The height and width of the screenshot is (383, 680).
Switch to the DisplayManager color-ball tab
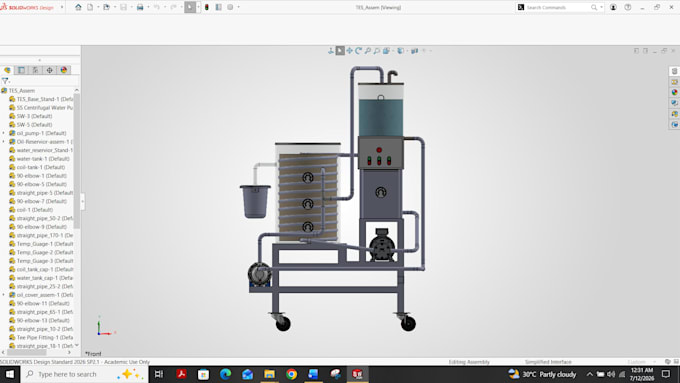click(64, 70)
